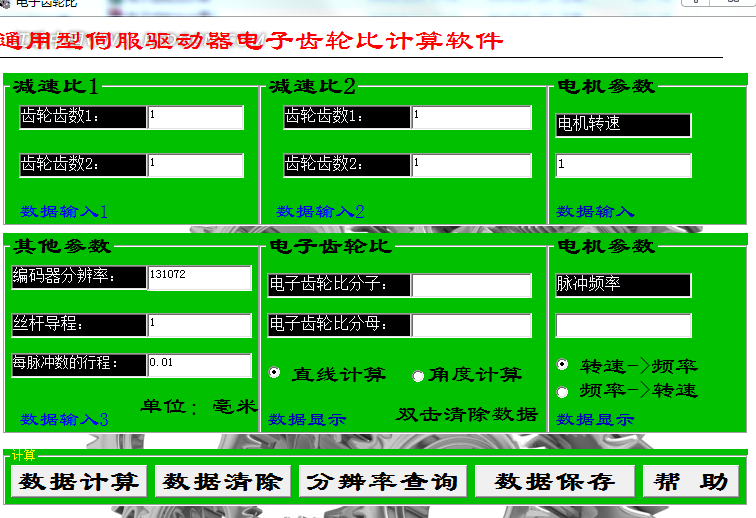This screenshot has width=756, height=518.
Task: Choose 频率->转速 conversion mode
Action: (x=562, y=391)
